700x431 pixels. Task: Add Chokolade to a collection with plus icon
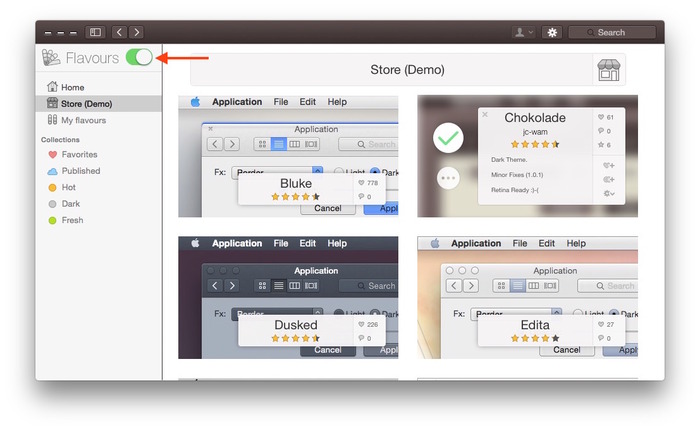pos(609,180)
